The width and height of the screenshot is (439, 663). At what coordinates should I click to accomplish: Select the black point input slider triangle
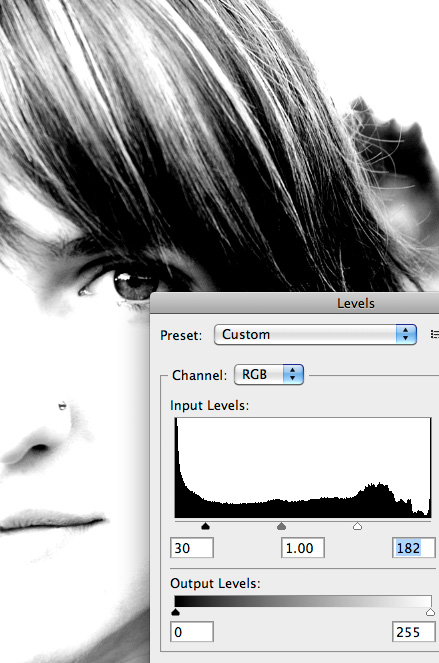click(206, 526)
